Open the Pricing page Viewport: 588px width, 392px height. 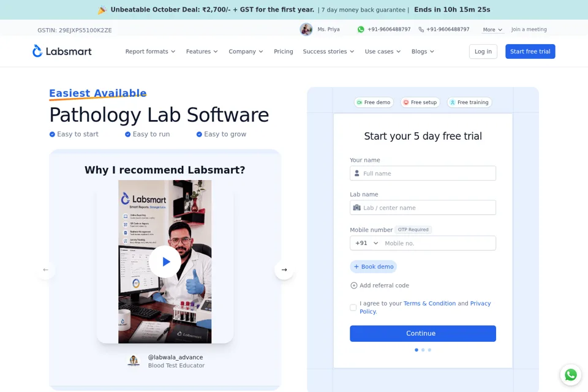[283, 51]
